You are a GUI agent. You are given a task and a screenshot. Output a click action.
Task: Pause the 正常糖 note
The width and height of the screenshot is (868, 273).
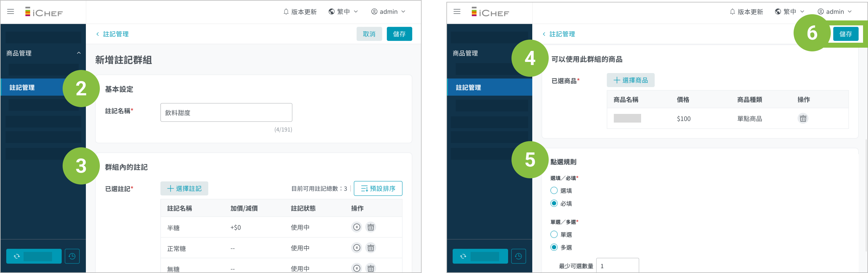[x=356, y=248]
